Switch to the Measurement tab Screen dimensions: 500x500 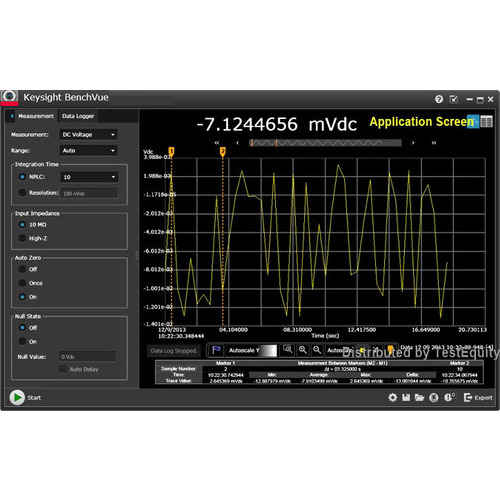[36, 116]
